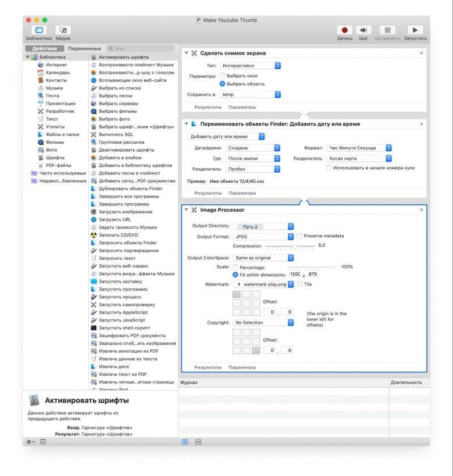
Task: Run the workflow with the Запустить button
Action: 416,30
